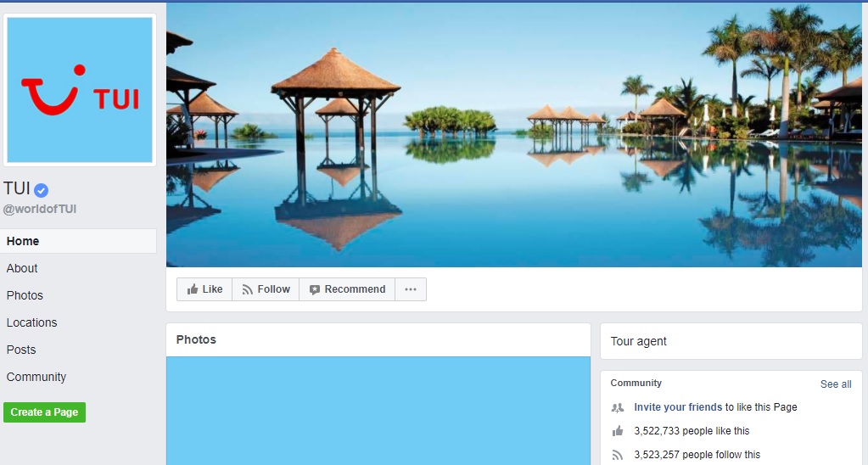
Task: Toggle Follow on the TUI page
Action: [x=266, y=289]
